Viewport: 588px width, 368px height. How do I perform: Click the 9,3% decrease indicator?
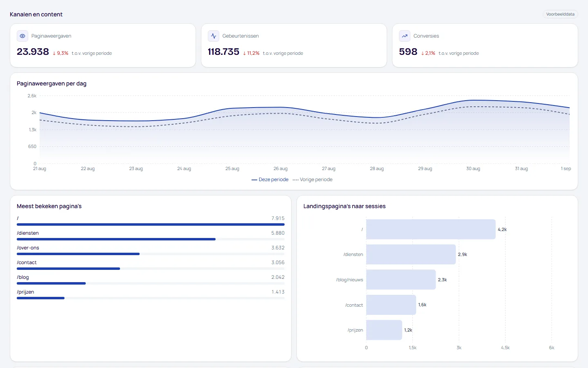pos(60,53)
